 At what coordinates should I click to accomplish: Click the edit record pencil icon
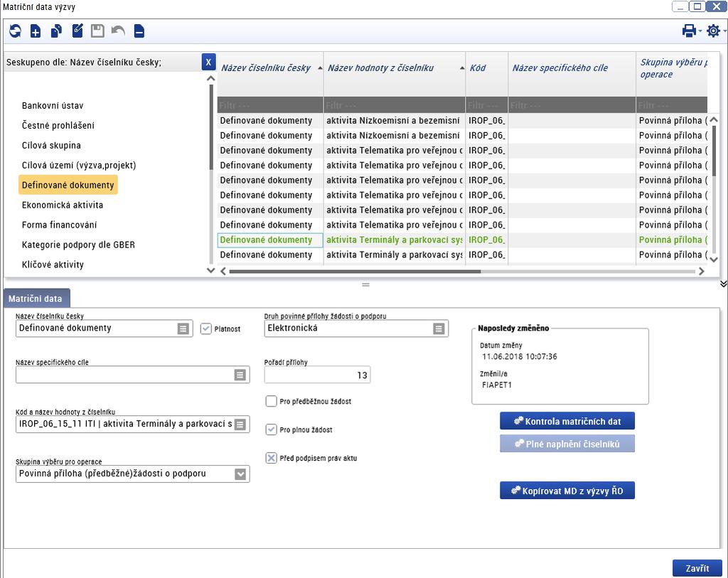[77, 31]
